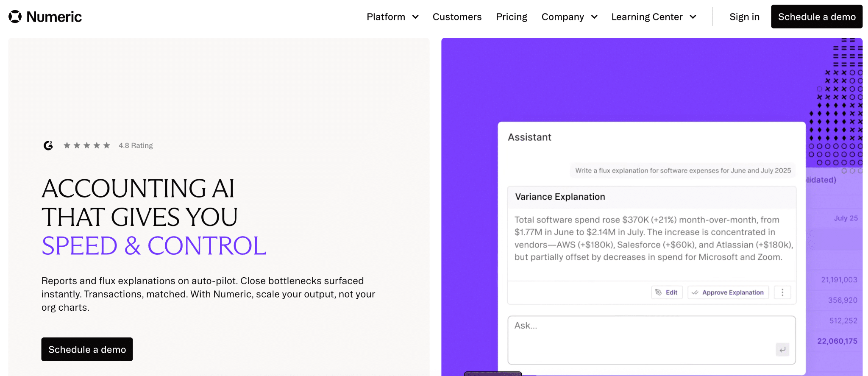Image resolution: width=868 pixels, height=376 pixels.
Task: Click the Variance Explanation heading
Action: point(560,197)
